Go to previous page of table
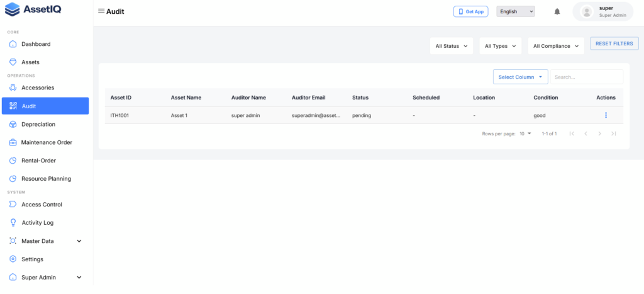644x294 pixels. click(x=586, y=133)
